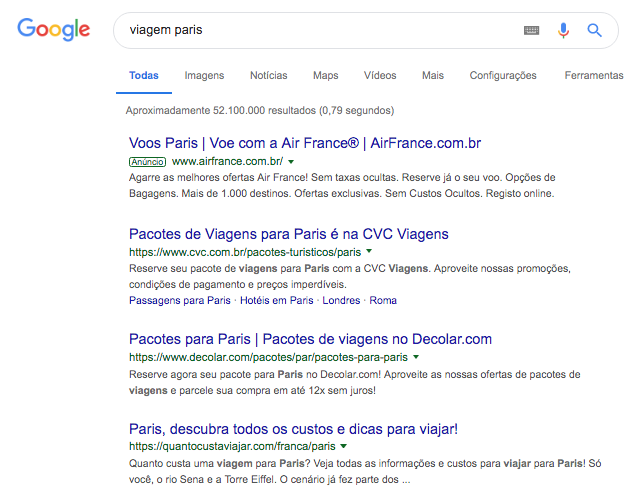Click the blue search magnifier icon

594,30
